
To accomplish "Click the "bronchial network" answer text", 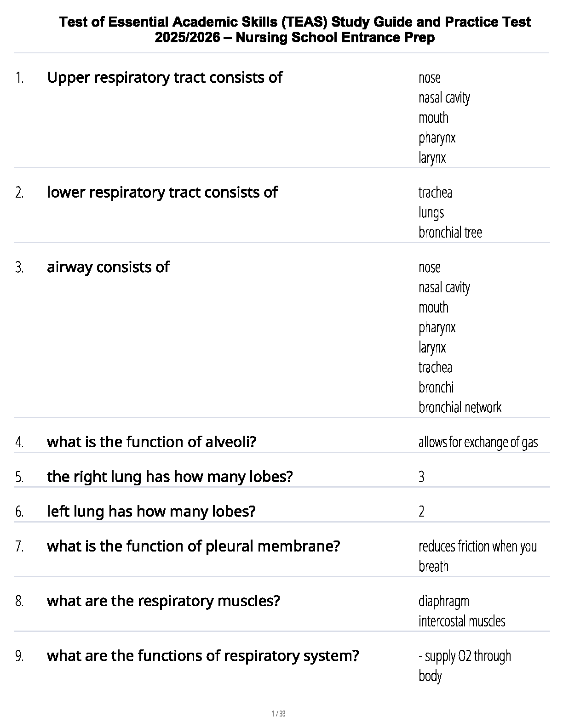I will [460, 407].
